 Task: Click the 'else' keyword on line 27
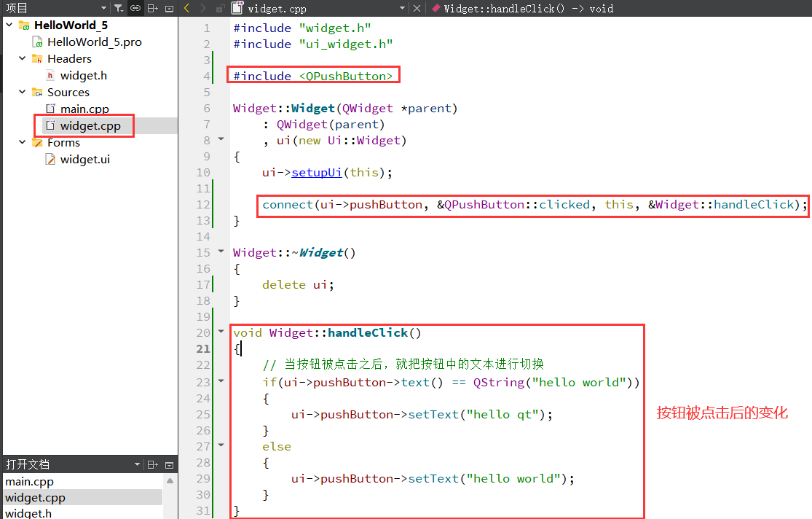point(277,446)
